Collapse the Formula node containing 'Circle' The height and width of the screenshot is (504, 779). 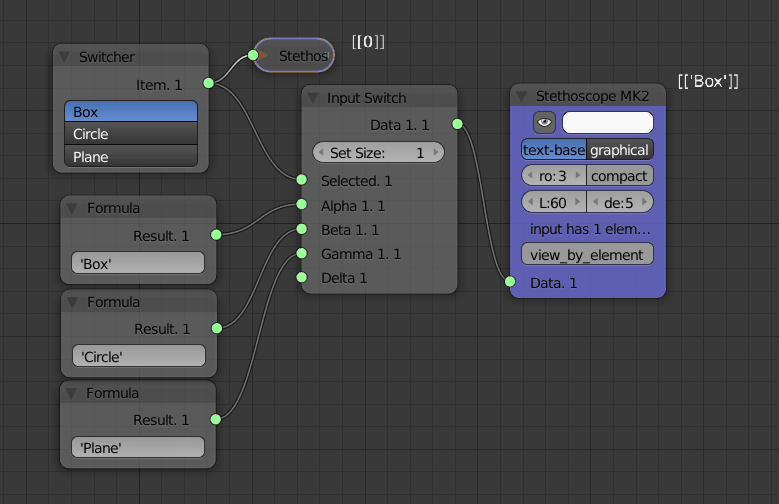click(72, 302)
